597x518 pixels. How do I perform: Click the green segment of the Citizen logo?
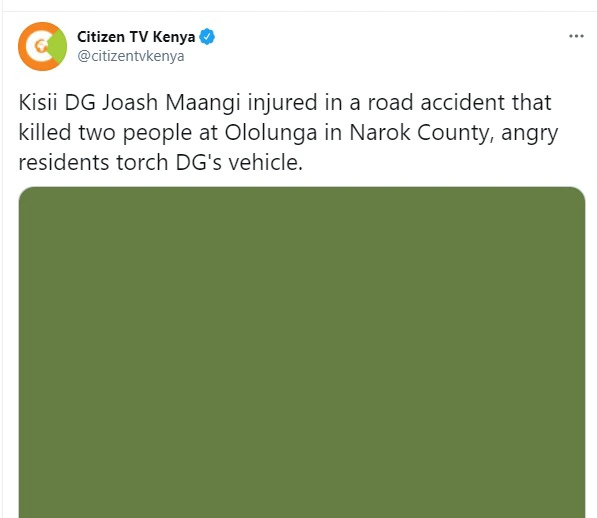pyautogui.click(x=58, y=46)
